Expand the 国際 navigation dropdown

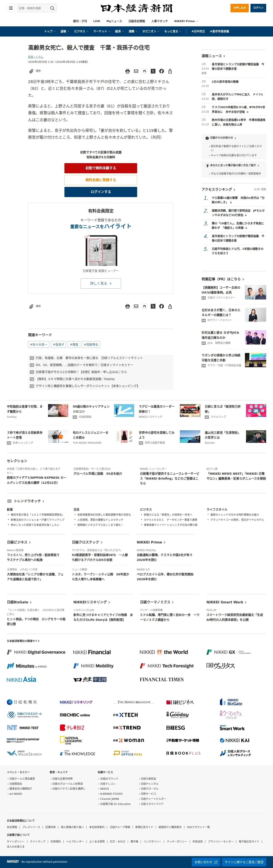click(x=133, y=31)
